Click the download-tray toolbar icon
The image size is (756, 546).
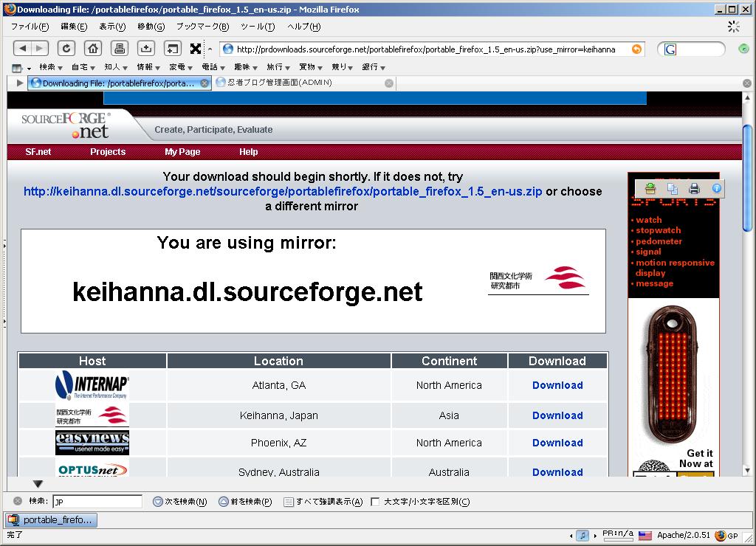tap(146, 48)
